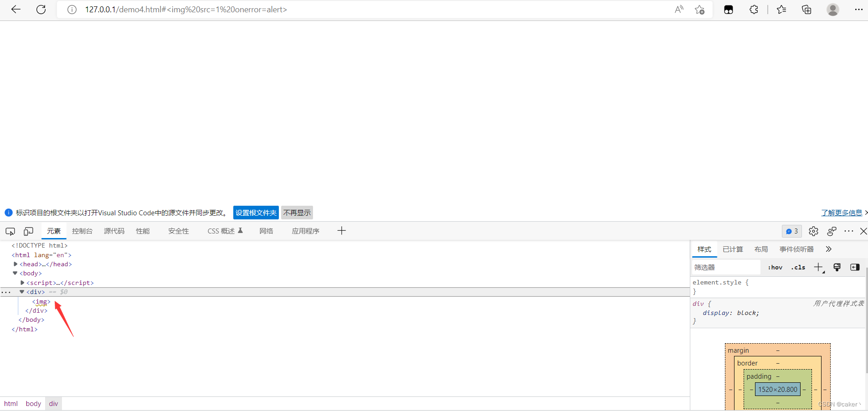Click the display: block declaration
868x411 pixels.
click(731, 313)
